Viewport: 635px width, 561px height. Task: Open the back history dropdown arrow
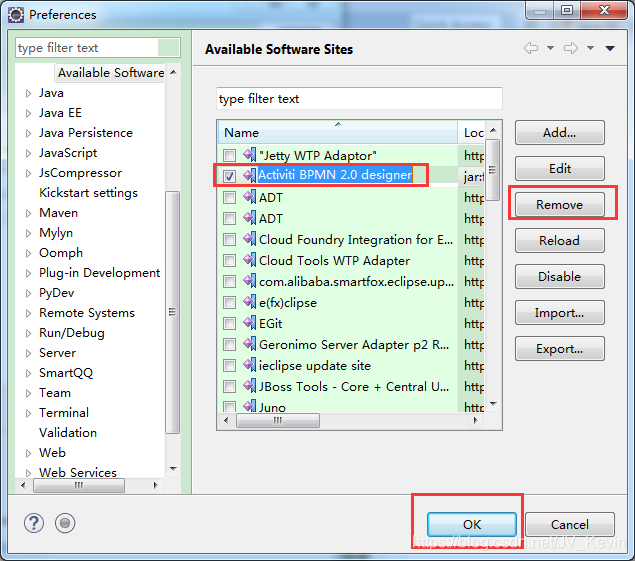(x=550, y=48)
